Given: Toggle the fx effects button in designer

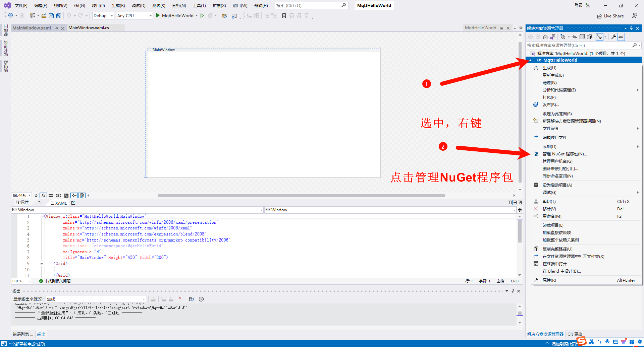Looking at the screenshot, I should (x=43, y=195).
